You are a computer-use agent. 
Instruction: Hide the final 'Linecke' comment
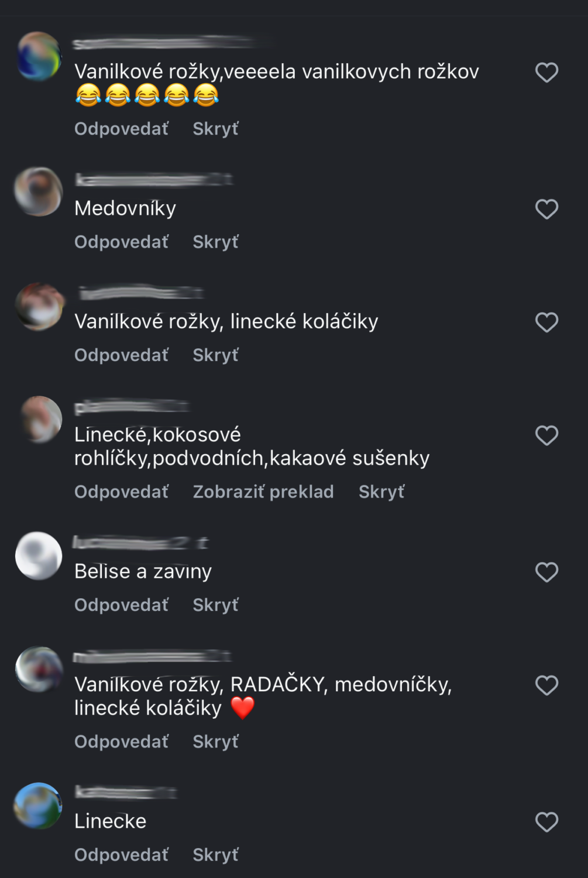click(x=216, y=855)
